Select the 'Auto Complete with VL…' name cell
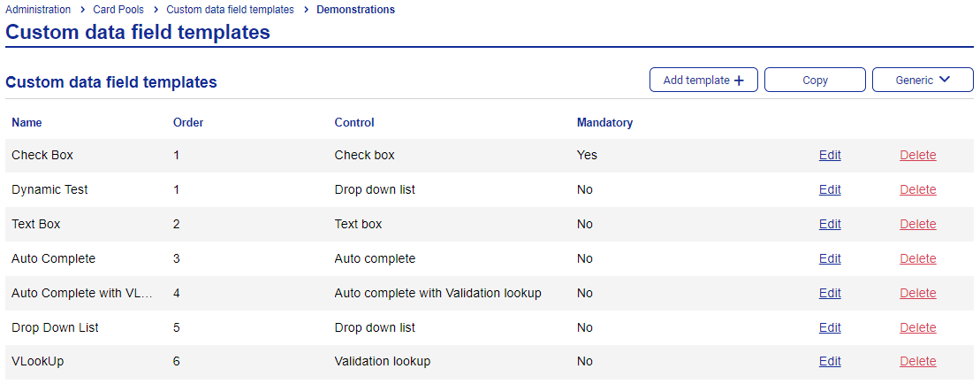 (82, 293)
